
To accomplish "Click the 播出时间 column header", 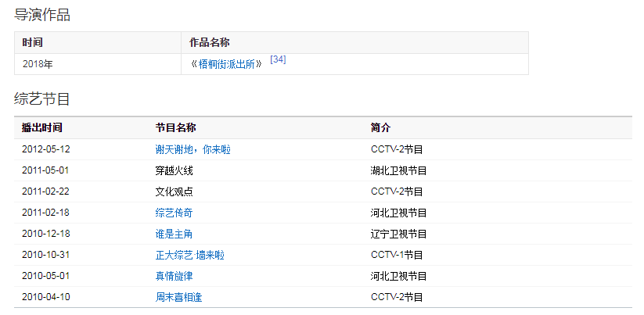I will pyautogui.click(x=42, y=127).
